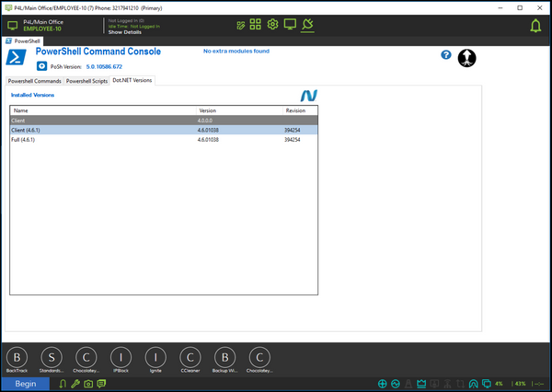Click the Begin button
552x392 pixels.
point(26,384)
